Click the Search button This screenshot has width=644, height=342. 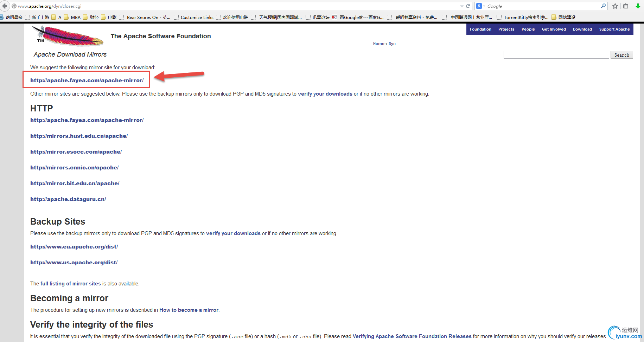(621, 55)
